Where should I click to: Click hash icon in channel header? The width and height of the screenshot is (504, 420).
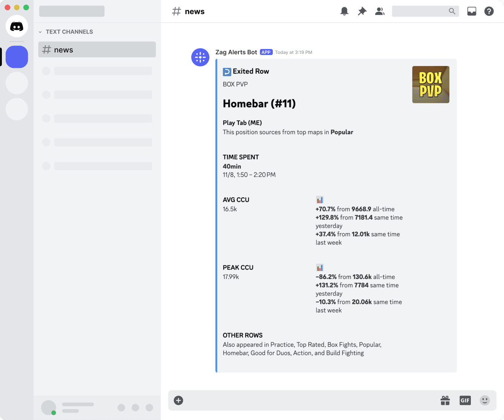coord(177,11)
